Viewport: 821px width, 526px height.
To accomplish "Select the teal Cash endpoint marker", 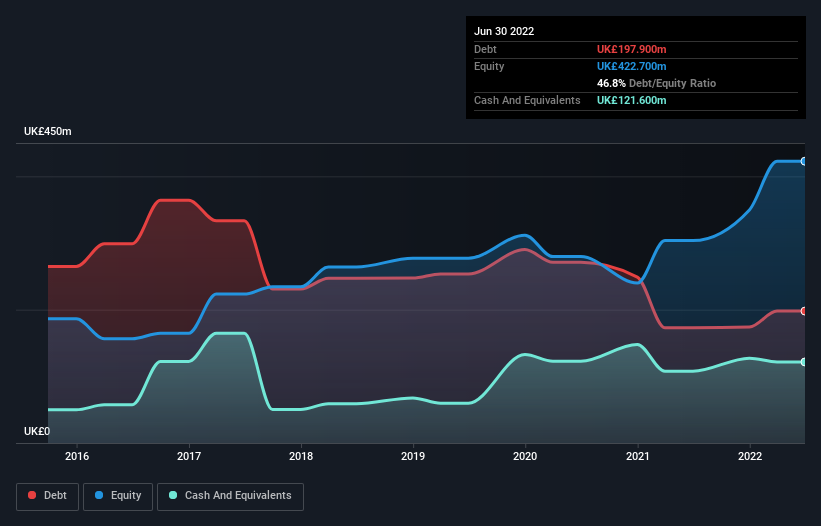I will pyautogui.click(x=804, y=362).
